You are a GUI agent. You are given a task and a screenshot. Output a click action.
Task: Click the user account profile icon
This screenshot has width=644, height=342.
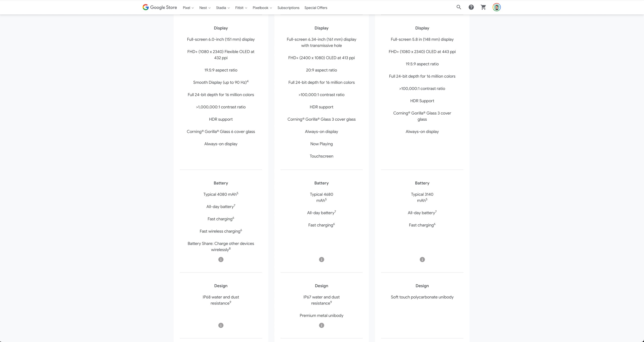point(497,7)
